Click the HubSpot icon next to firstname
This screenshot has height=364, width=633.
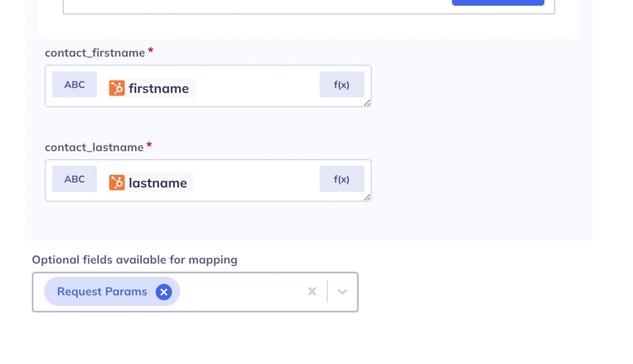116,88
